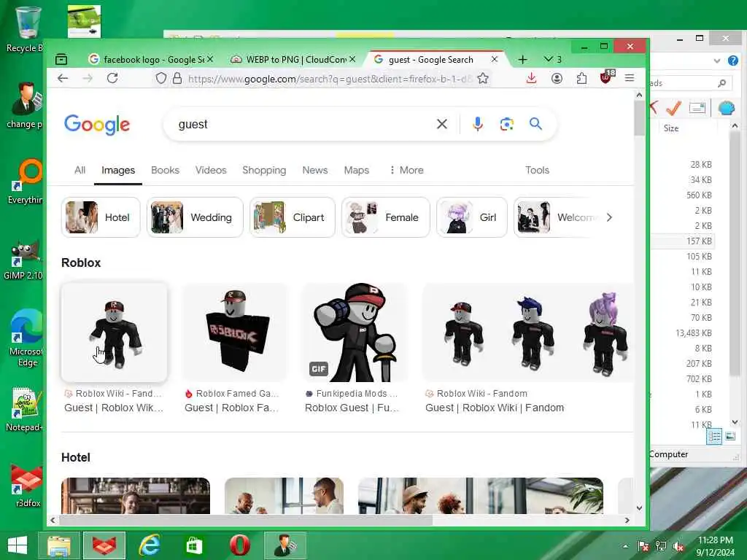
Task: Close the facebook logo tab
Action: (209, 59)
